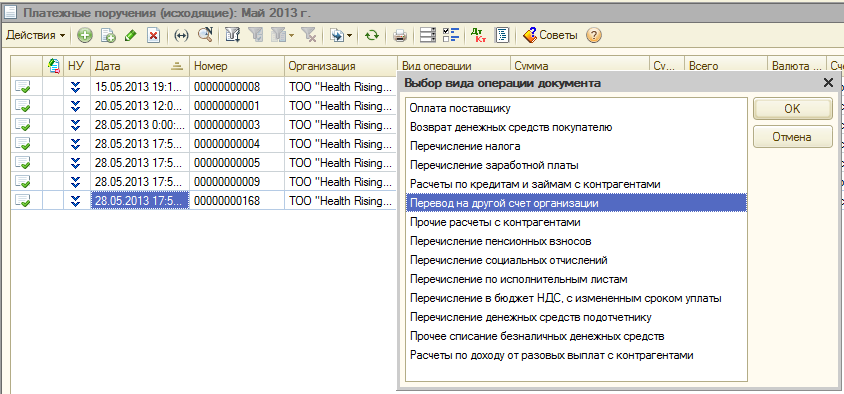The image size is (844, 394).
Task: Click the НУ column header
Action: [76, 66]
